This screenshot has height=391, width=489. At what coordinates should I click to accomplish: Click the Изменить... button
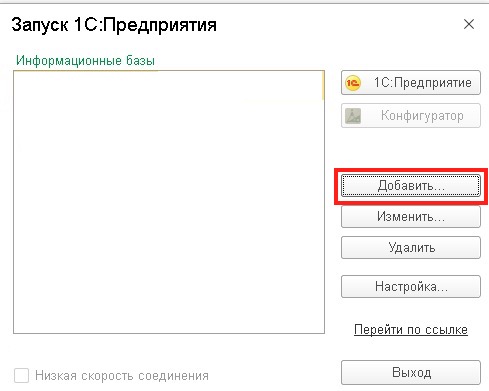point(411,217)
